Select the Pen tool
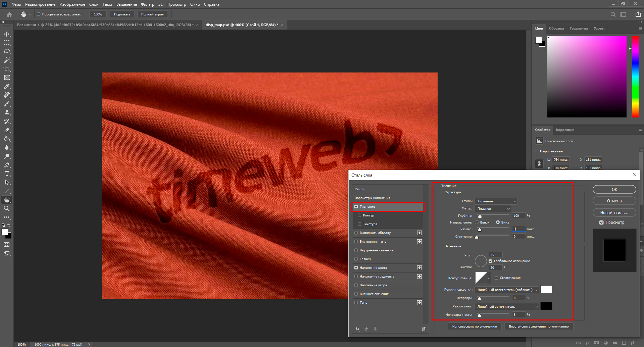Screen dimensions: 644x347 (7, 165)
